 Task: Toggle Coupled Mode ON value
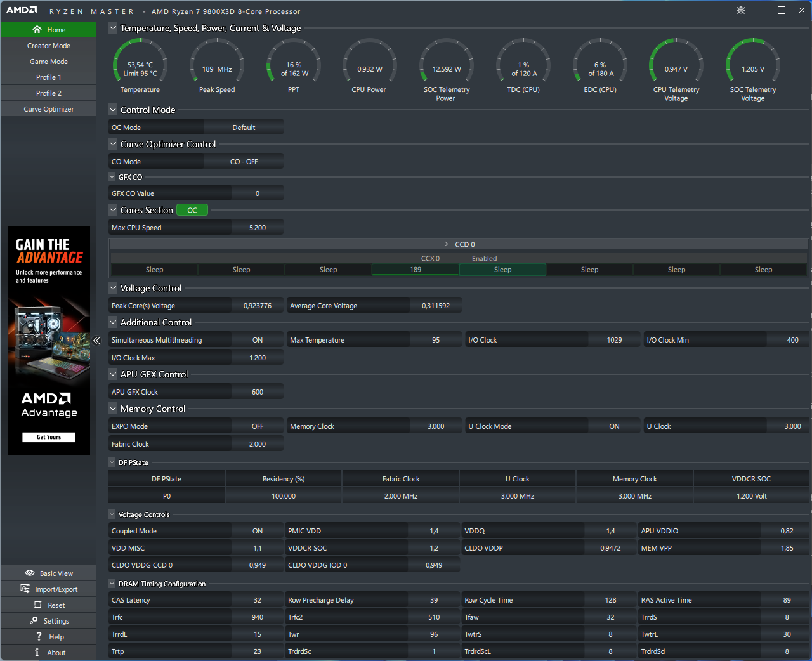point(258,531)
